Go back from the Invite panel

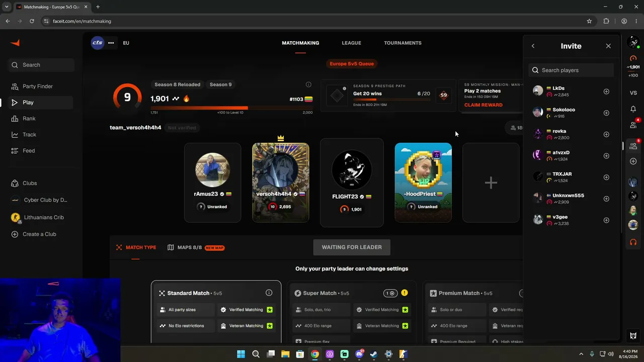[533, 46]
